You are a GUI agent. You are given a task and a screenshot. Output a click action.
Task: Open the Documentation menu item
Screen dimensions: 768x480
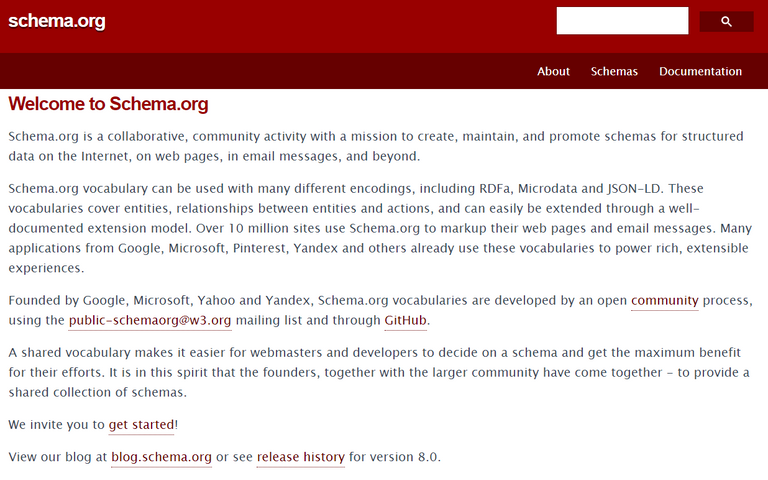click(700, 72)
